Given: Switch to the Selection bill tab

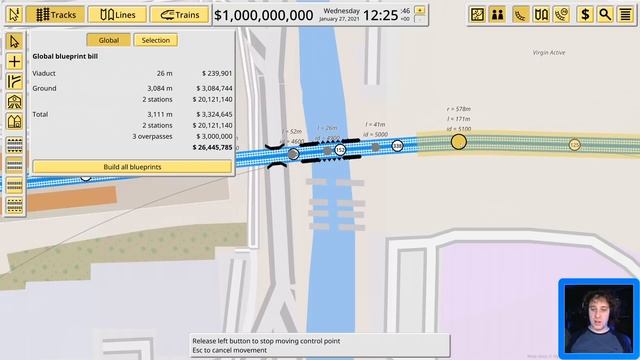Looking at the screenshot, I should tap(156, 40).
